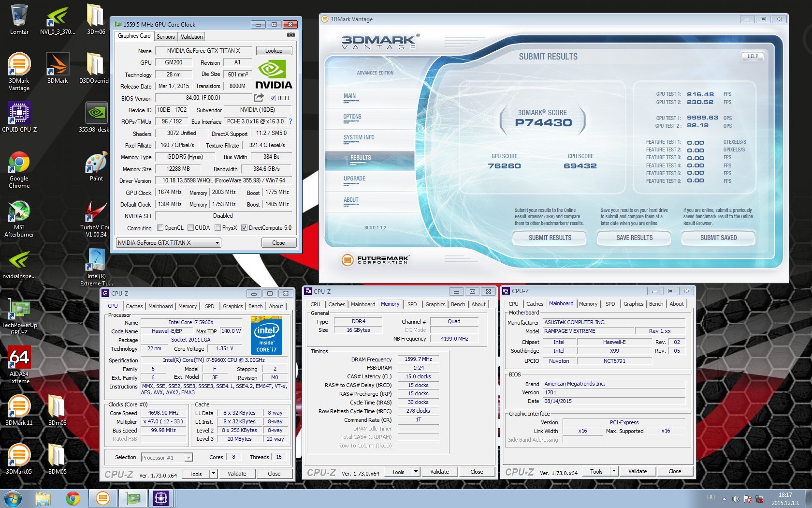Screen dimensions: 812x508
Task: Toggle the PhysX checkbox
Action: coord(218,228)
